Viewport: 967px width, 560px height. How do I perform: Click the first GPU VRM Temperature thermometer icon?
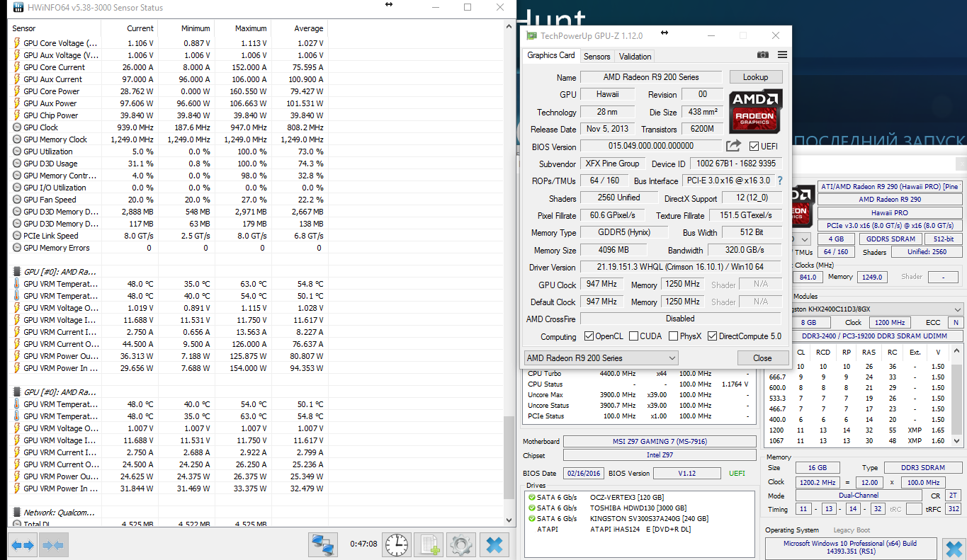(x=17, y=284)
